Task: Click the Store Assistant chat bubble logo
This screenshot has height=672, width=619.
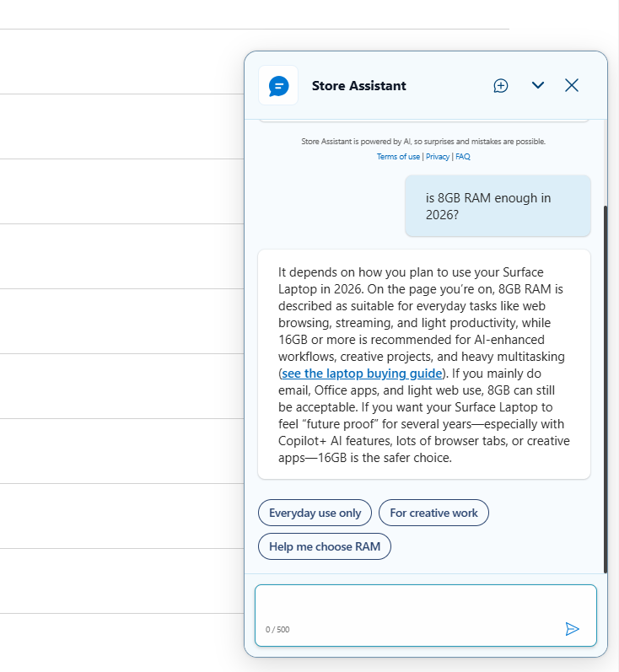Action: (278, 86)
